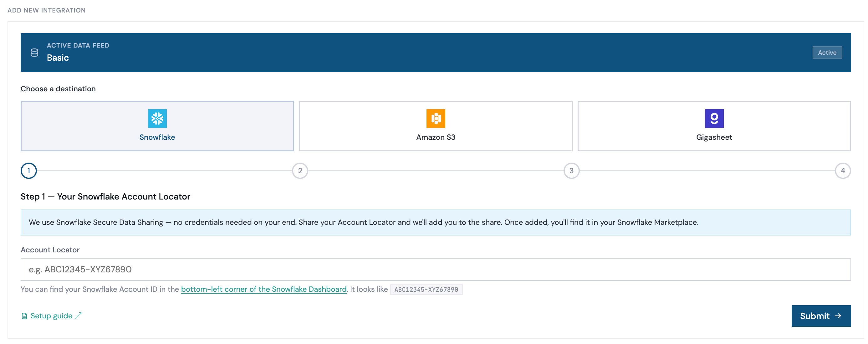868x344 pixels.
Task: Click the external arrow icon after Setup guide
Action: coord(78,316)
